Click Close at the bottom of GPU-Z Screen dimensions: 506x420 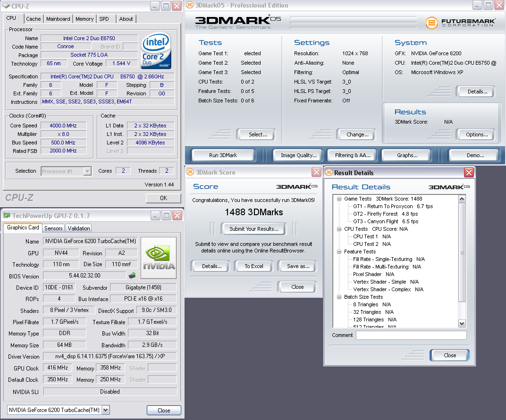tap(164, 410)
